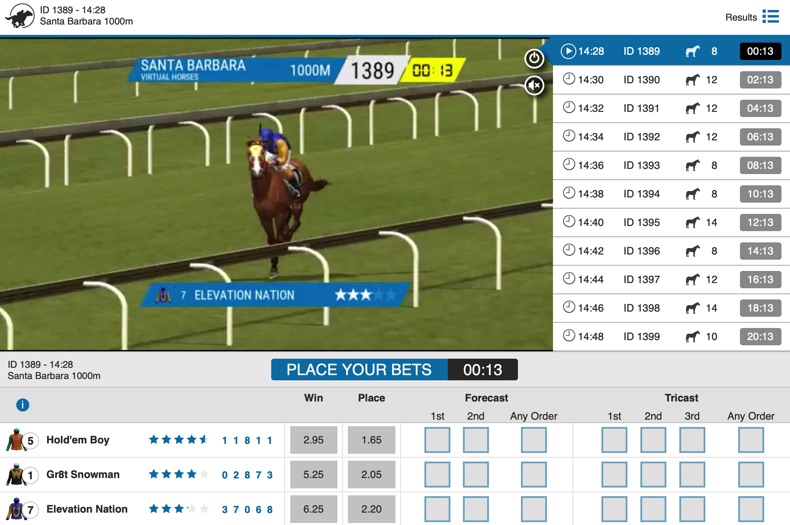
Task: Select the 14:28 ID 1389 race
Action: point(671,51)
